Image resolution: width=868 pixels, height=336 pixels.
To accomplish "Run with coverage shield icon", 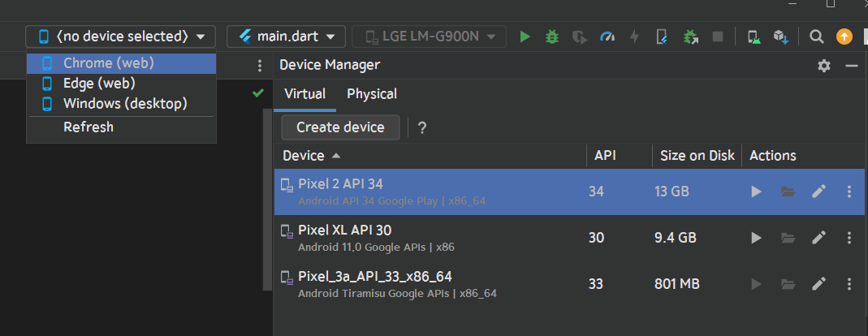I will 579,37.
